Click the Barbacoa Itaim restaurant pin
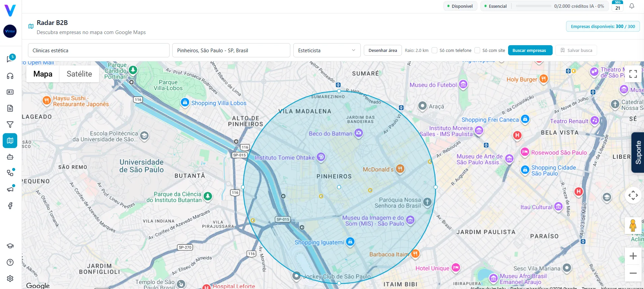Screen dimensions: 644x289 click(415, 253)
